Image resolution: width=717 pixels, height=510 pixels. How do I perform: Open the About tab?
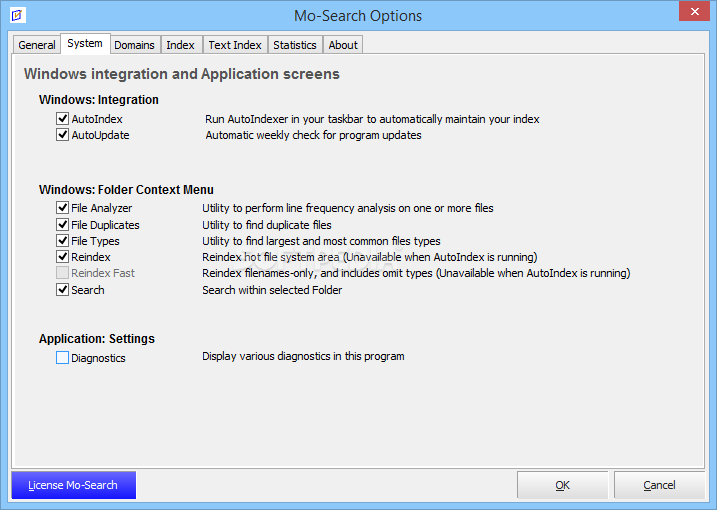[x=343, y=45]
